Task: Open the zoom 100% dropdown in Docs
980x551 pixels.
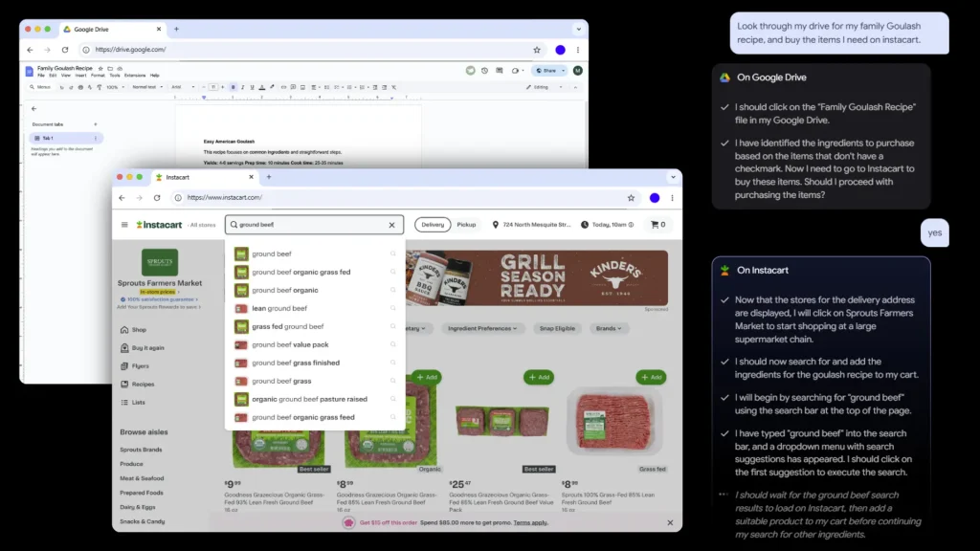Action: click(115, 87)
